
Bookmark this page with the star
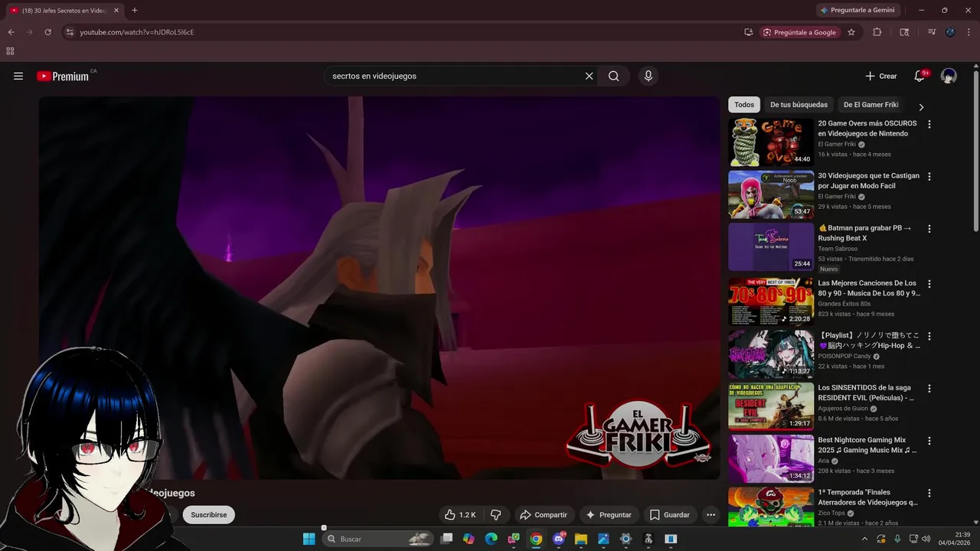click(851, 32)
